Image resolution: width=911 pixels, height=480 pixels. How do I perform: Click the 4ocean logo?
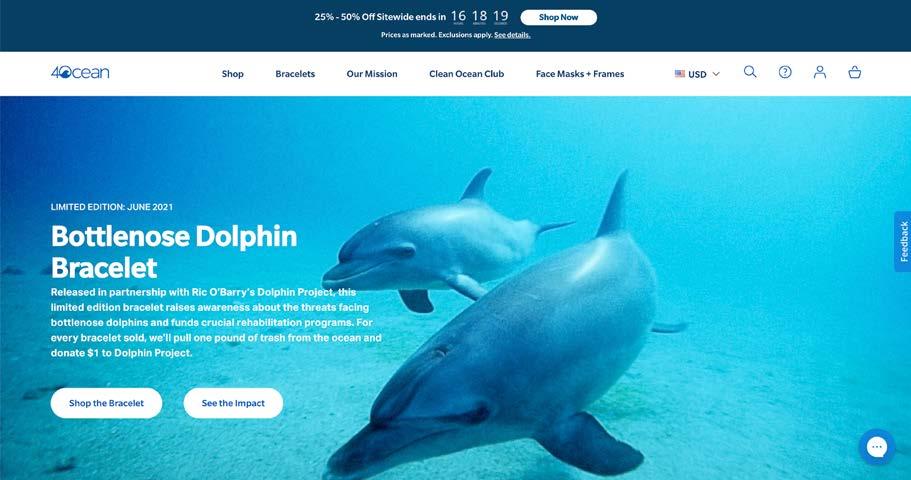click(80, 73)
